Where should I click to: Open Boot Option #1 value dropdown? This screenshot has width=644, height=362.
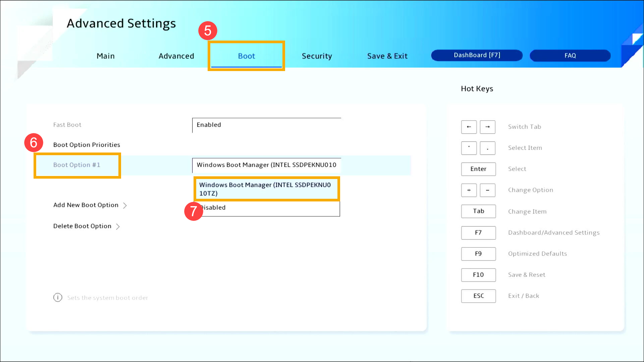click(x=266, y=165)
